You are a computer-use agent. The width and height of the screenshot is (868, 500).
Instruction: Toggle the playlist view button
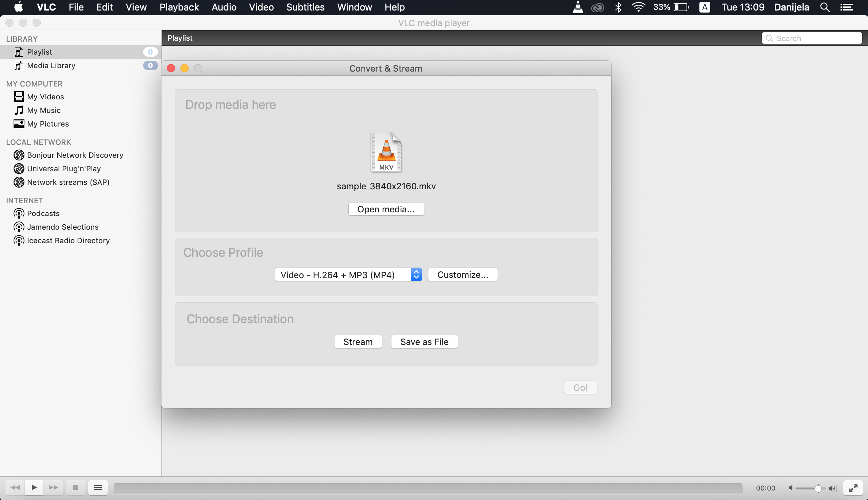[98, 487]
